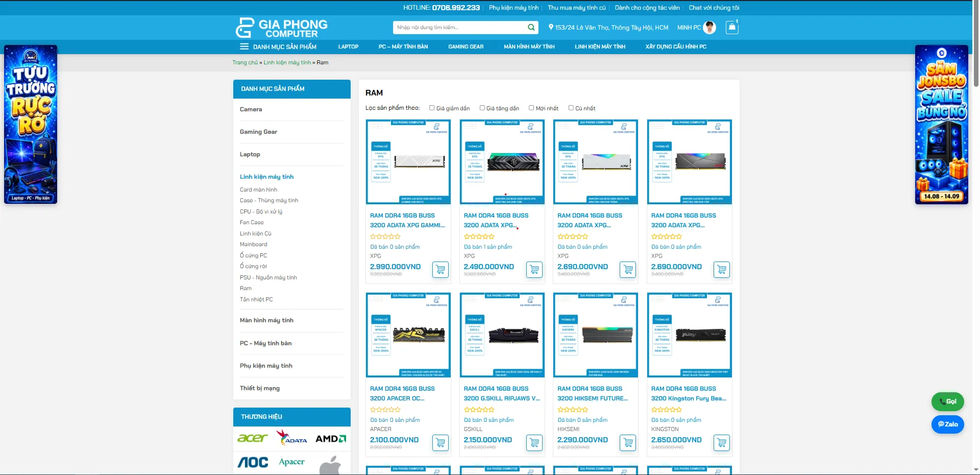Select Fan Case subcategory
Viewport: 980px width, 475px height.
[252, 222]
